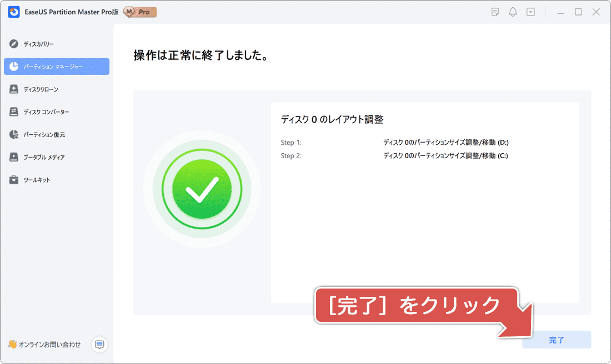Viewport: 611px width, 364px height.
Task: Launch the Disk Converter feature
Action: [13, 112]
